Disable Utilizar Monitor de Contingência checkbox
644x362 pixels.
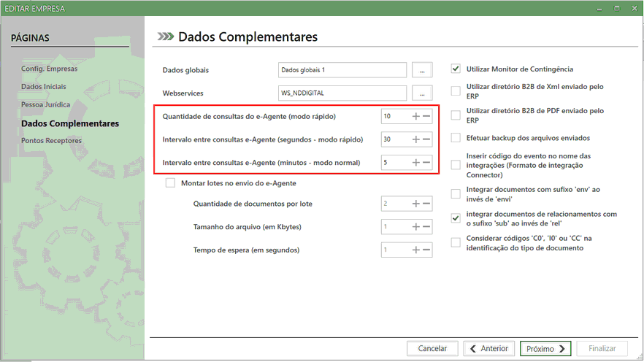click(456, 69)
